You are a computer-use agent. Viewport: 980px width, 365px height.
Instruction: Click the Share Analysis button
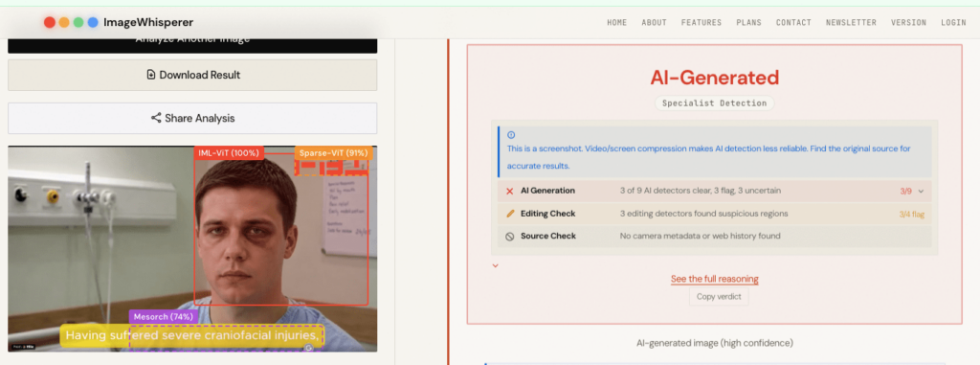tap(192, 119)
